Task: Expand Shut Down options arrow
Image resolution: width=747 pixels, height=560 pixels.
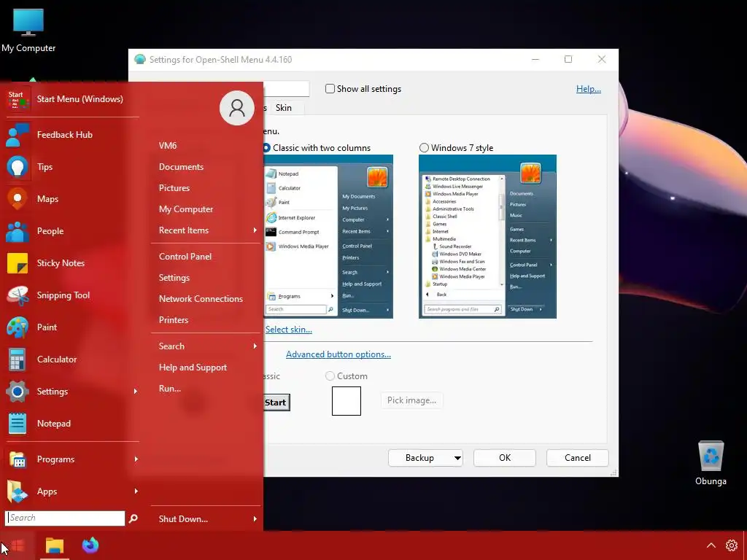Action: pos(255,519)
